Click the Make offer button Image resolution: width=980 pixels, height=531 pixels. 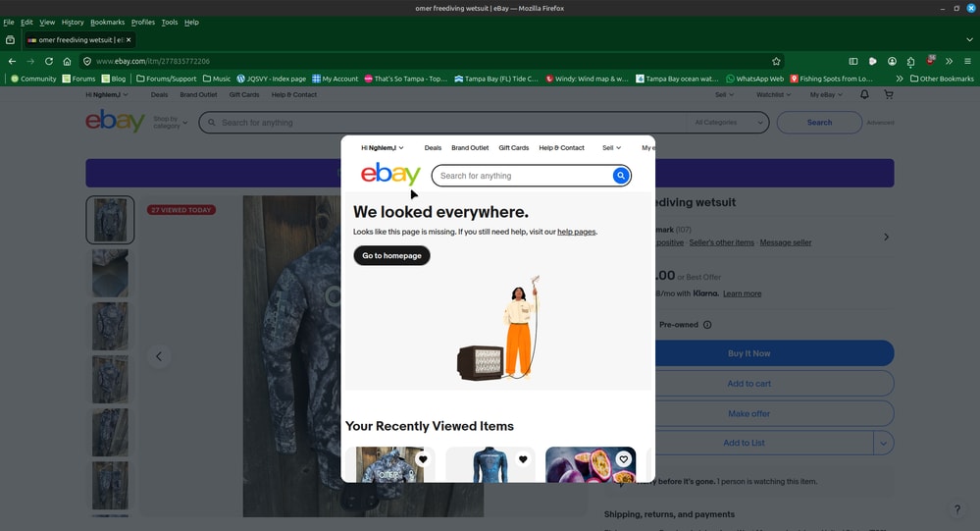click(774, 413)
